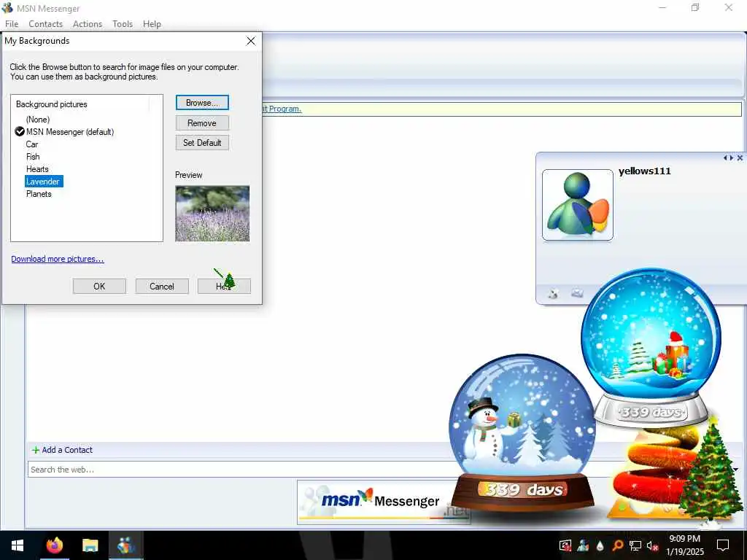Click the MSN butterfly icon in title bar
This screenshot has height=560, width=747.
7,8
